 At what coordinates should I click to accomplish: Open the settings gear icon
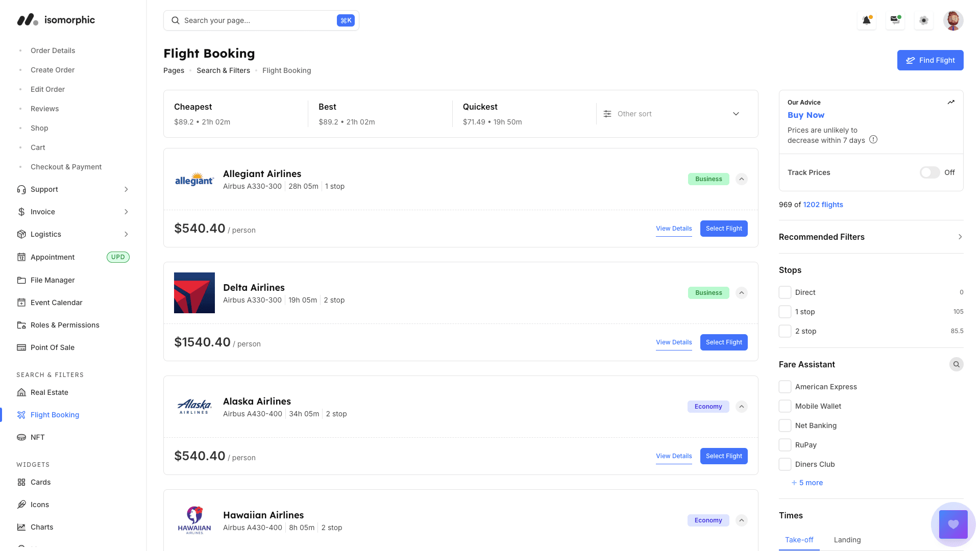923,20
